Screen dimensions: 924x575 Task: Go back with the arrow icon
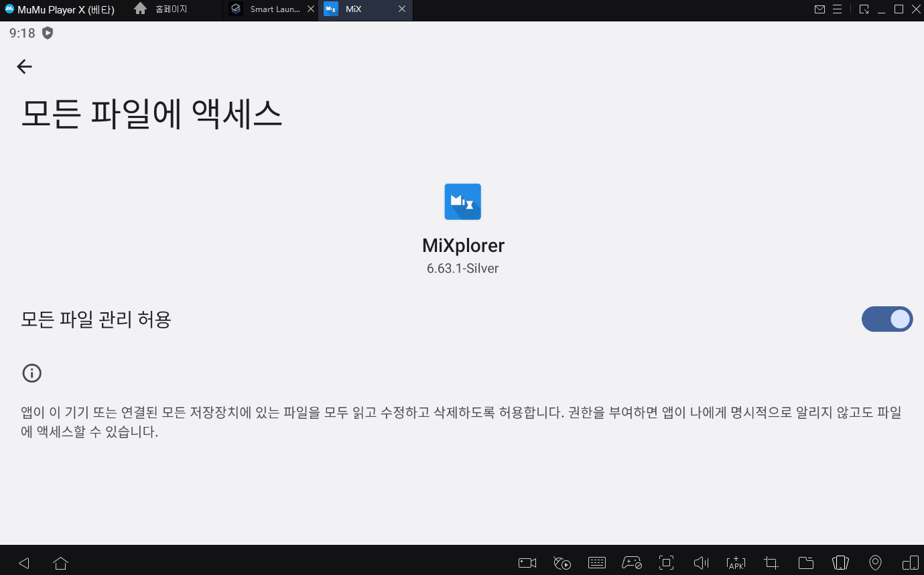pyautogui.click(x=25, y=66)
